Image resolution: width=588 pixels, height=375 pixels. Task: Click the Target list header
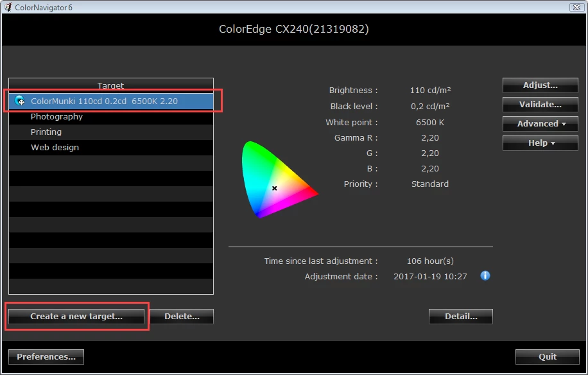tap(111, 85)
